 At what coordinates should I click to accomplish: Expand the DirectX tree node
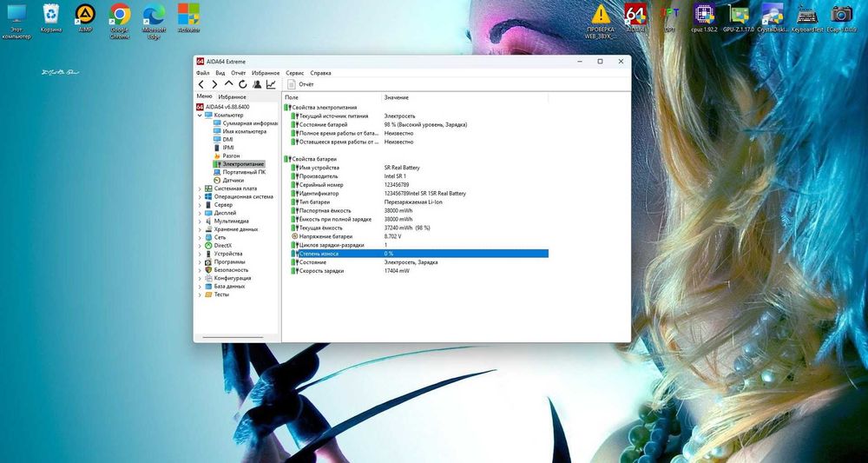pos(200,245)
